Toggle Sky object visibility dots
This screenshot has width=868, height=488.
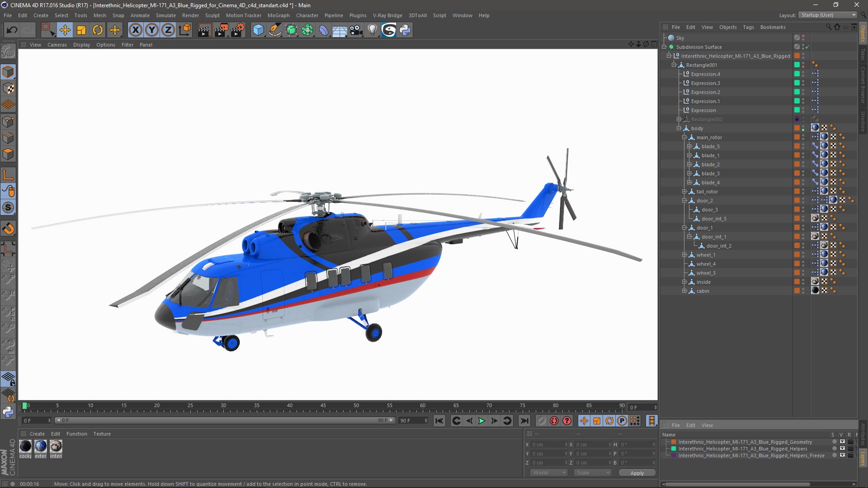click(x=803, y=38)
